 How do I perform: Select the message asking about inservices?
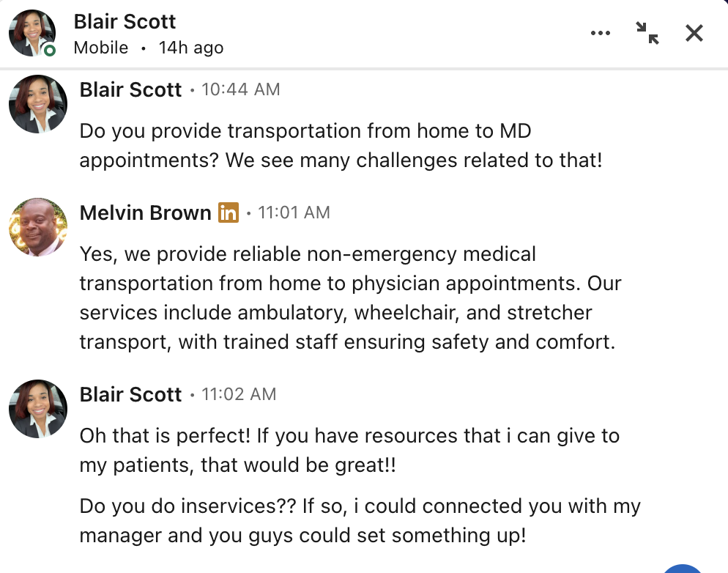click(360, 520)
